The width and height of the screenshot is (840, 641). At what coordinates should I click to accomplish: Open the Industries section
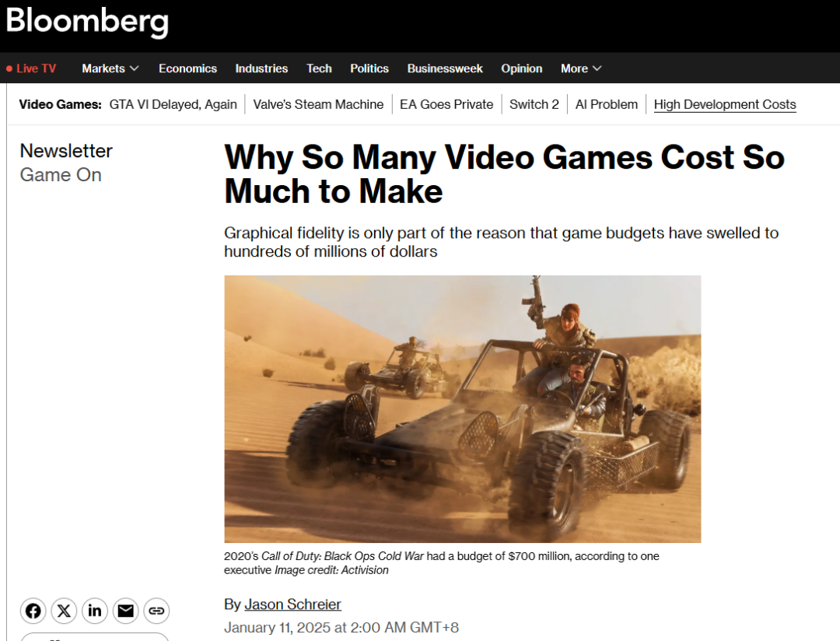pos(261,68)
